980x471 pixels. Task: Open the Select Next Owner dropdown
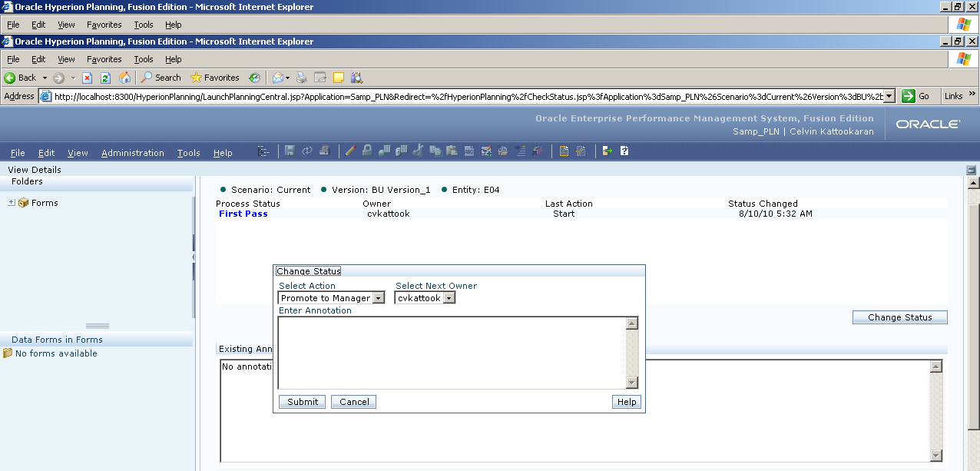tap(449, 298)
